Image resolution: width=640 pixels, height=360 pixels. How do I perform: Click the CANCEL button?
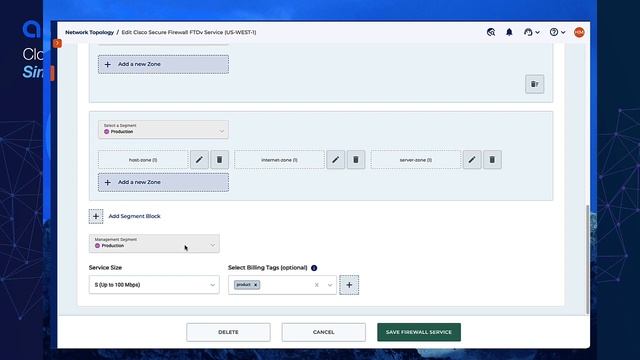coord(324,332)
